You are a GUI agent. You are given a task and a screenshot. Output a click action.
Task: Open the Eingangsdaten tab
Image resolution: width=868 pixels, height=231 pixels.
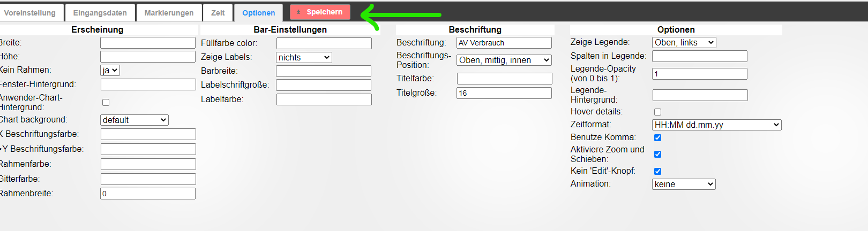[100, 13]
